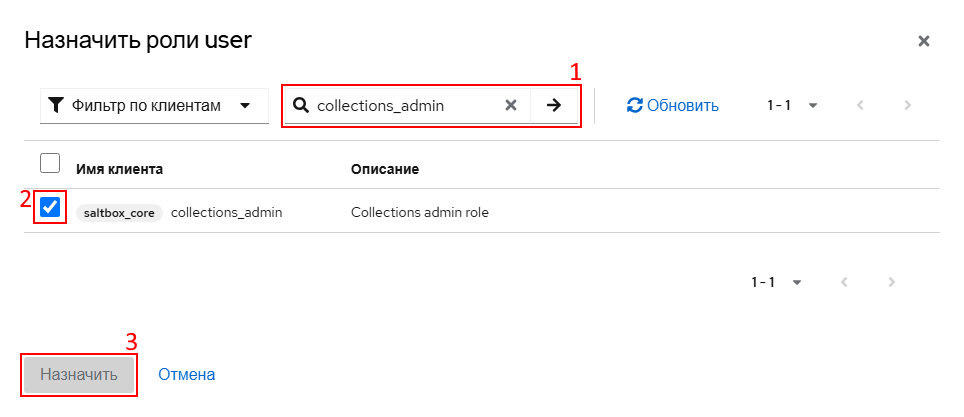
Task: Toggle the select-all header checkbox
Action: (50, 163)
